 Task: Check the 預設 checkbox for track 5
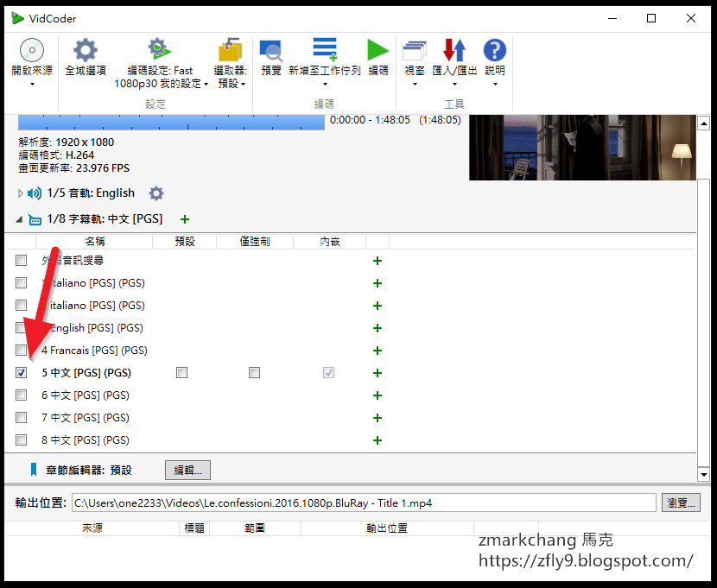click(181, 372)
